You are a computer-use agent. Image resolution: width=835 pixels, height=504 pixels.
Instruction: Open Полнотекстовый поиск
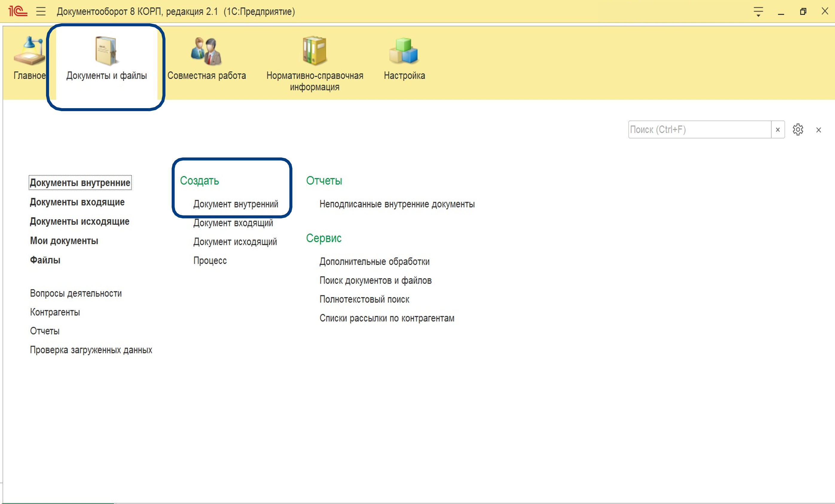coord(364,300)
